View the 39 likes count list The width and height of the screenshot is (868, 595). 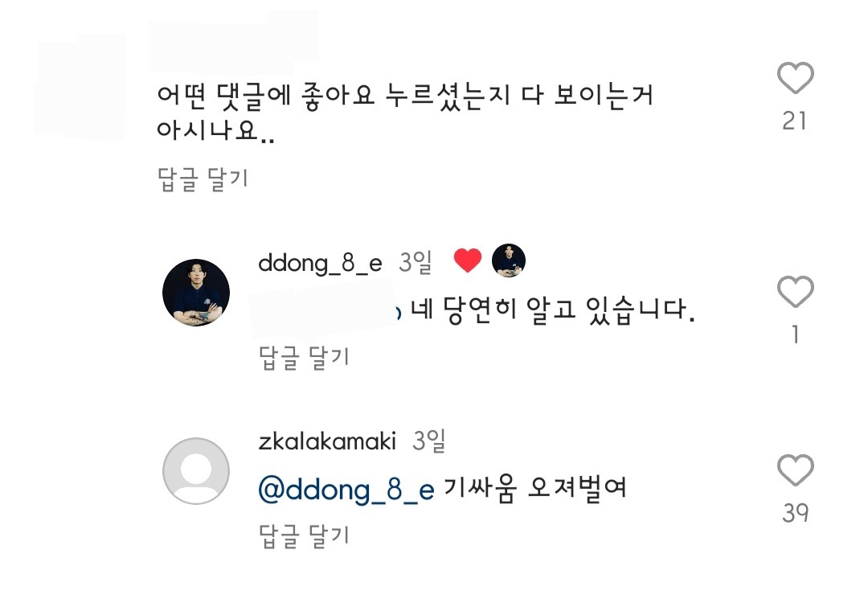795,513
